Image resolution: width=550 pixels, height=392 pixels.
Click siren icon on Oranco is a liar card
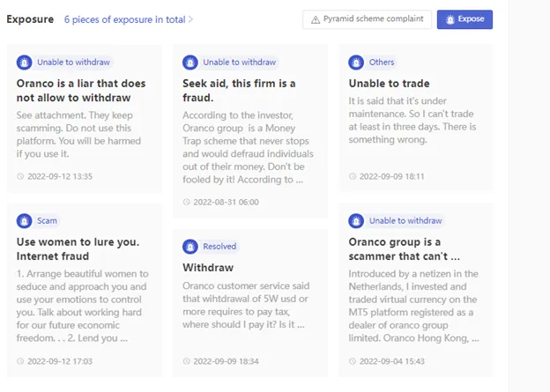point(24,63)
